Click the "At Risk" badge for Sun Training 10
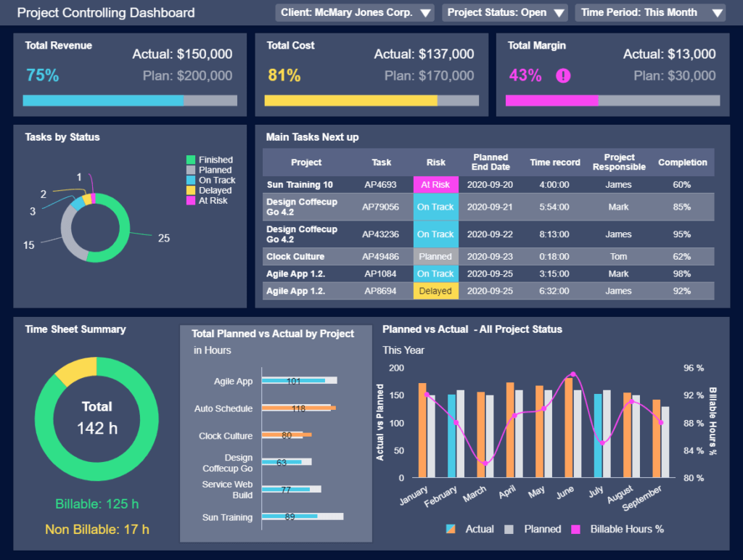The height and width of the screenshot is (560, 743). [435, 184]
